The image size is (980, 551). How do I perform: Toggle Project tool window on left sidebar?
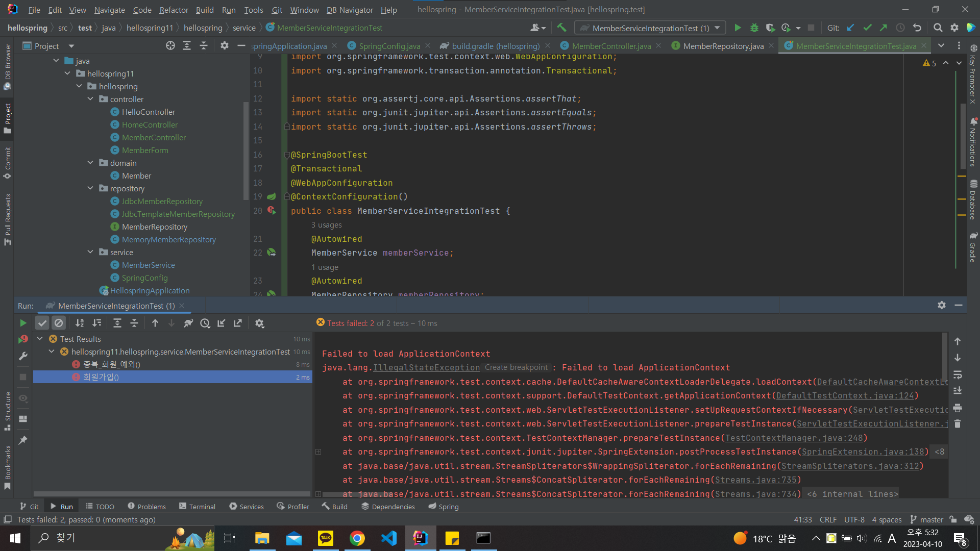[x=7, y=118]
